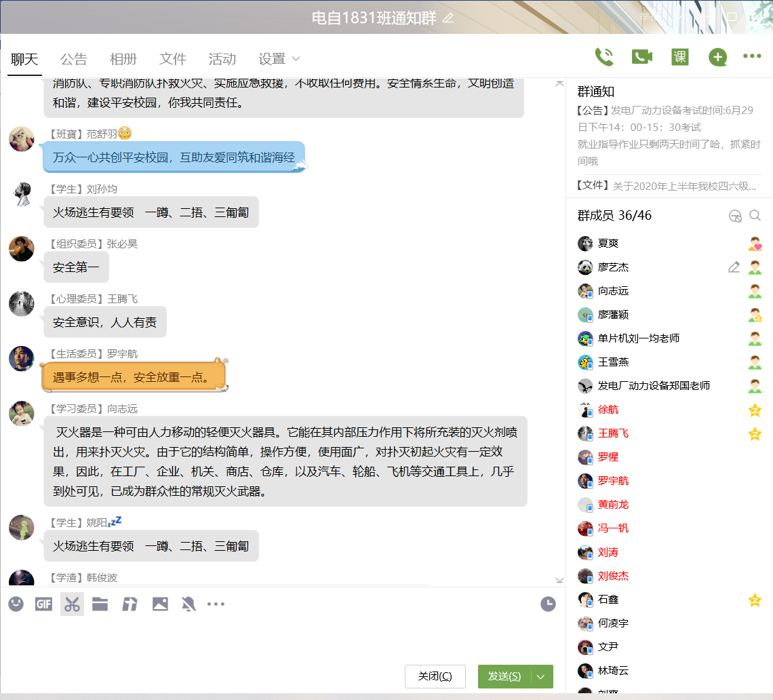This screenshot has height=700, width=773.
Task: Click the send picture icon
Action: tap(160, 604)
